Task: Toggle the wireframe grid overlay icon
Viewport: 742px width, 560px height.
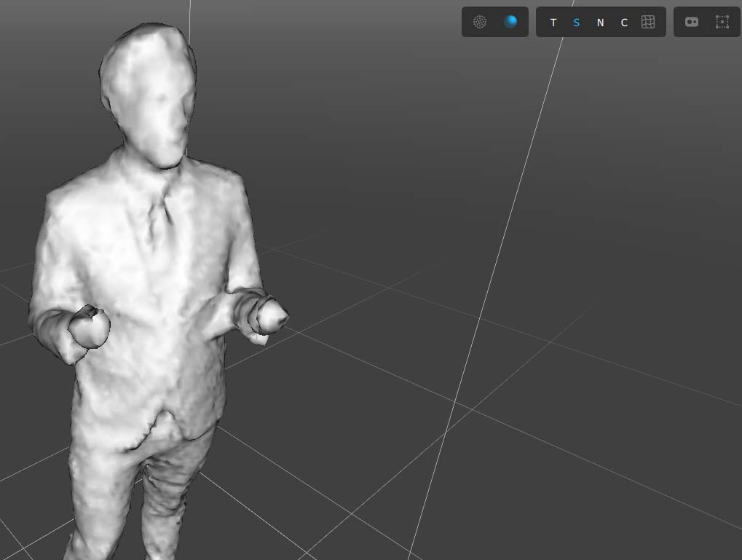Action: tap(647, 22)
